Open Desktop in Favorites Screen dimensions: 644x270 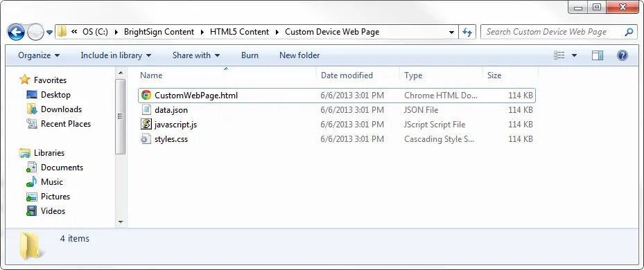tap(55, 95)
